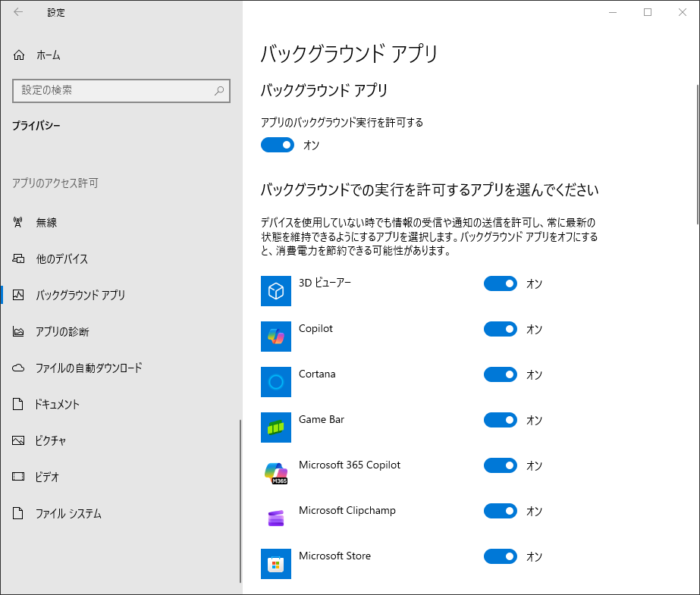700x595 pixels.
Task: Open アプリの診断 in the sidebar
Action: point(17,332)
